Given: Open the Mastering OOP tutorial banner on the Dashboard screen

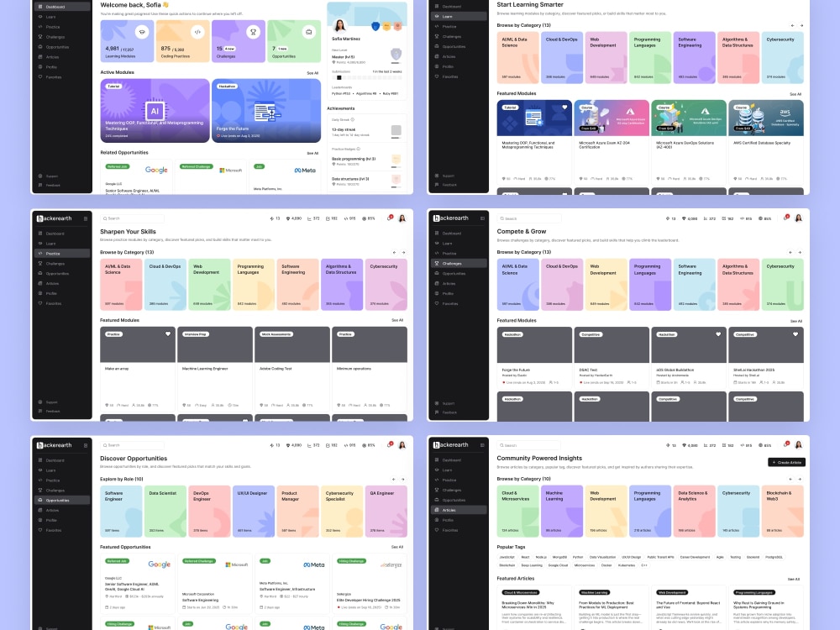Looking at the screenshot, I should pos(155,110).
